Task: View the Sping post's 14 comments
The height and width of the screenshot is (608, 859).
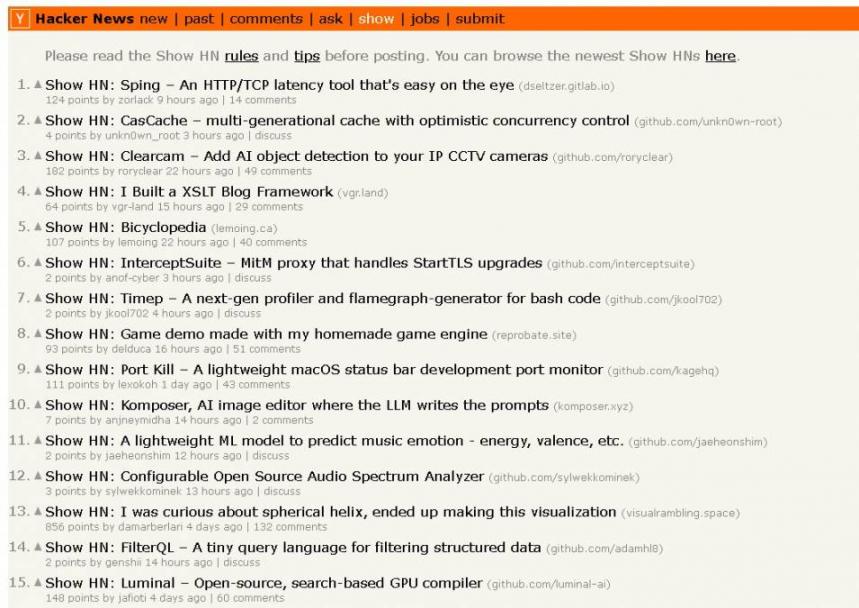Action: 262,100
